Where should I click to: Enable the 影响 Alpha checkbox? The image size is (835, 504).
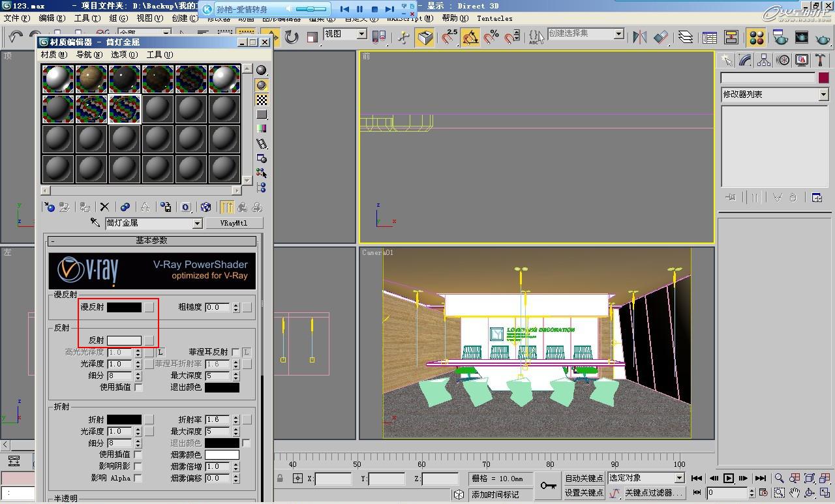138,478
